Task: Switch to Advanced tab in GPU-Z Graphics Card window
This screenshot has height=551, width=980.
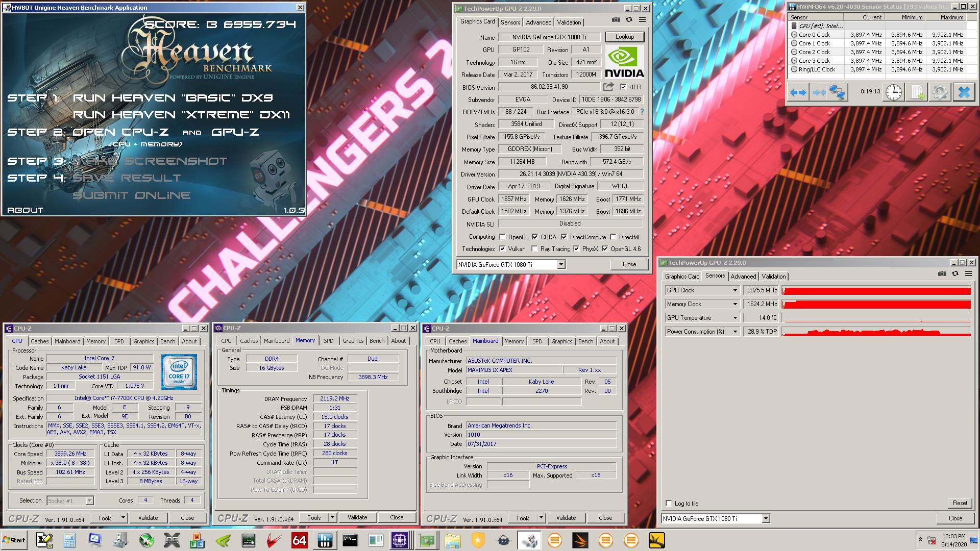Action: coord(538,22)
